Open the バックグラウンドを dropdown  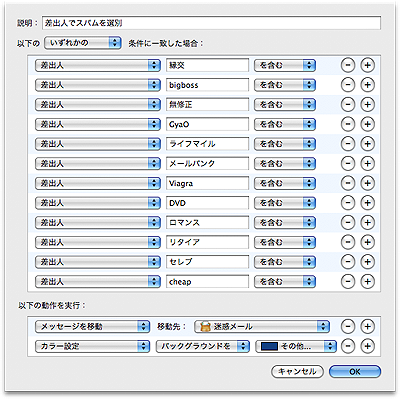point(203,346)
